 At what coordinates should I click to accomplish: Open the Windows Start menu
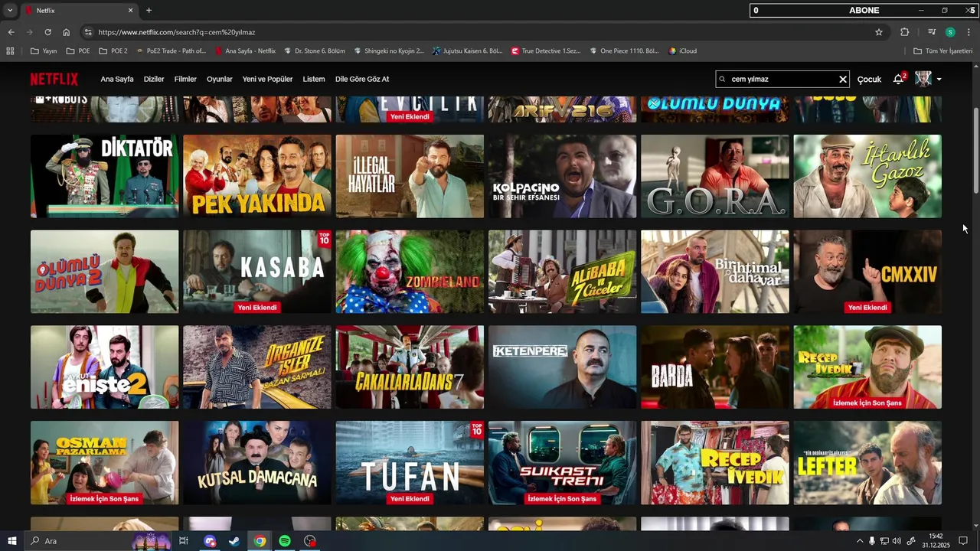tap(12, 541)
